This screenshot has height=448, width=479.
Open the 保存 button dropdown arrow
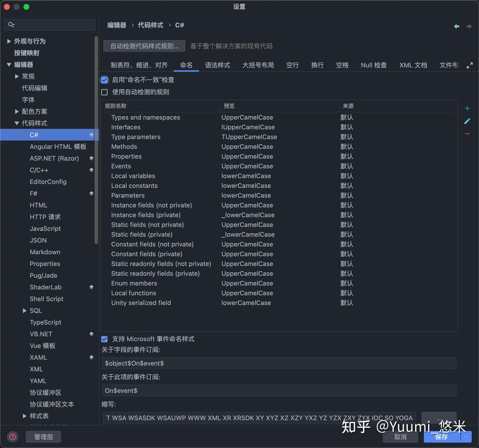click(x=466, y=437)
